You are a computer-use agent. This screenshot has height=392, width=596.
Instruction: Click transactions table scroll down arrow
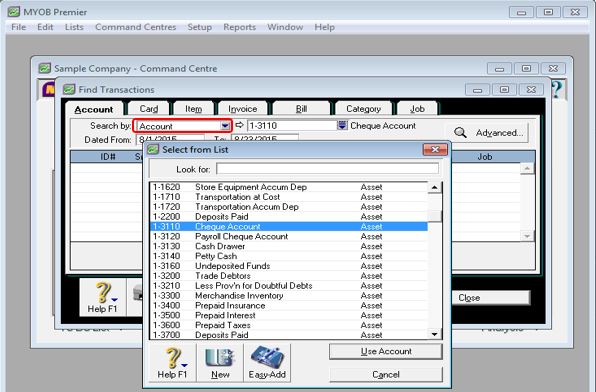click(x=527, y=236)
